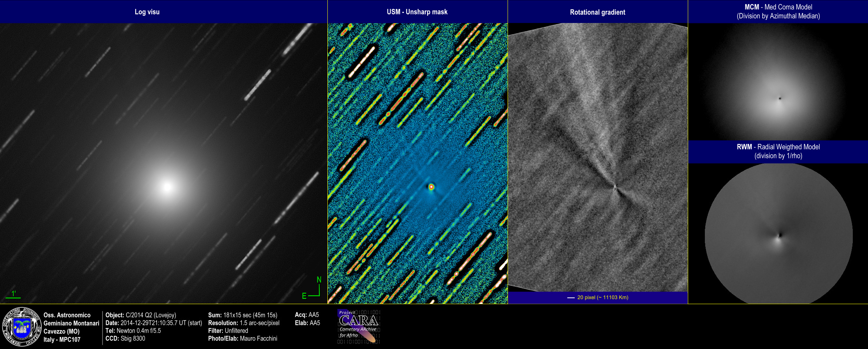Click the nucleus center in the RWM circular image
The height and width of the screenshot is (349, 868).
point(779,235)
